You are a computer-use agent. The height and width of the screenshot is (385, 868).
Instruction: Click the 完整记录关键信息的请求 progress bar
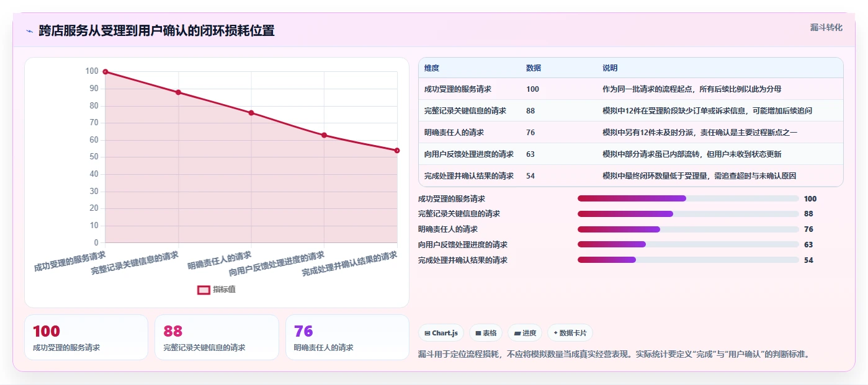tap(688, 214)
